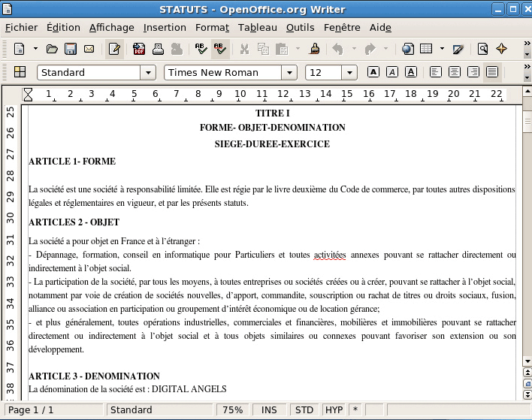Insert a table with the Table icon
The image size is (532, 420).
coord(426,49)
